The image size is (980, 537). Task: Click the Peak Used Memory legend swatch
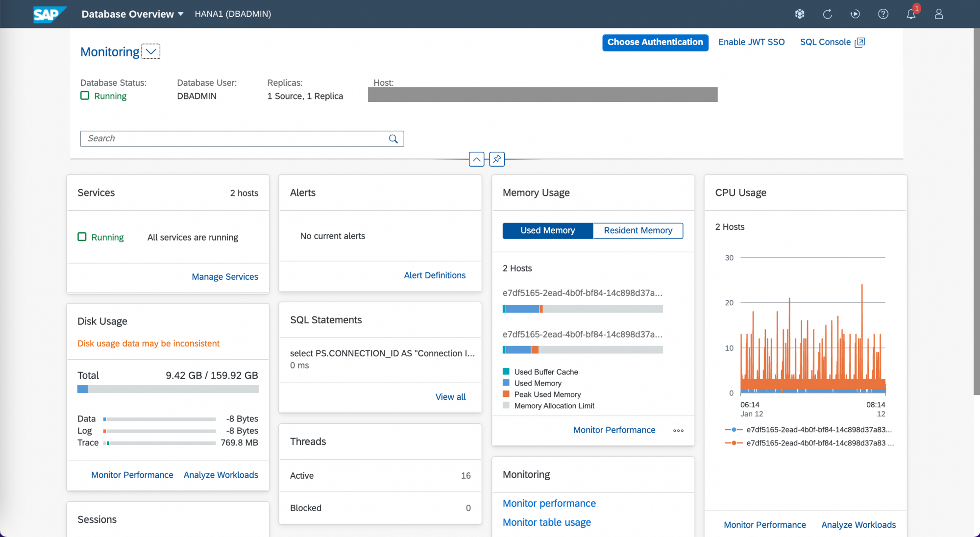[506, 394]
